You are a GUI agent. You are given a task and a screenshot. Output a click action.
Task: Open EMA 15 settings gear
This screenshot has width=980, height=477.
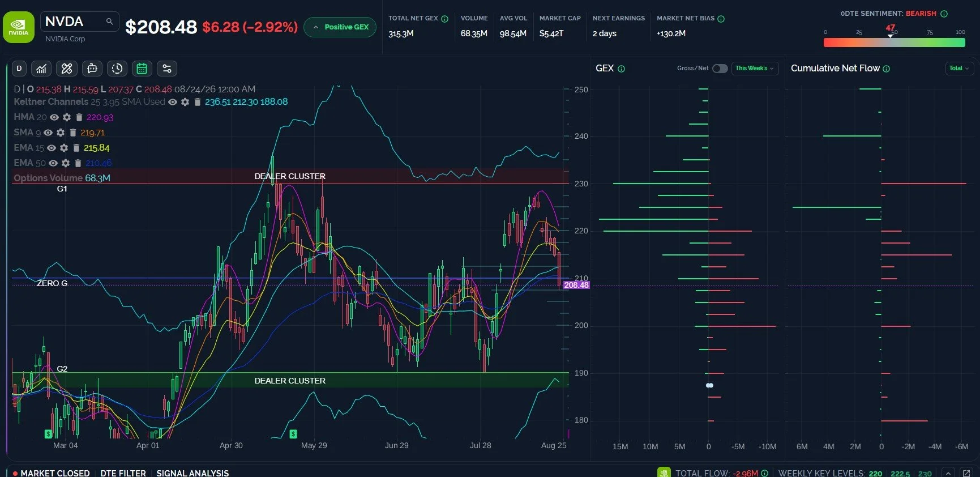click(x=64, y=148)
